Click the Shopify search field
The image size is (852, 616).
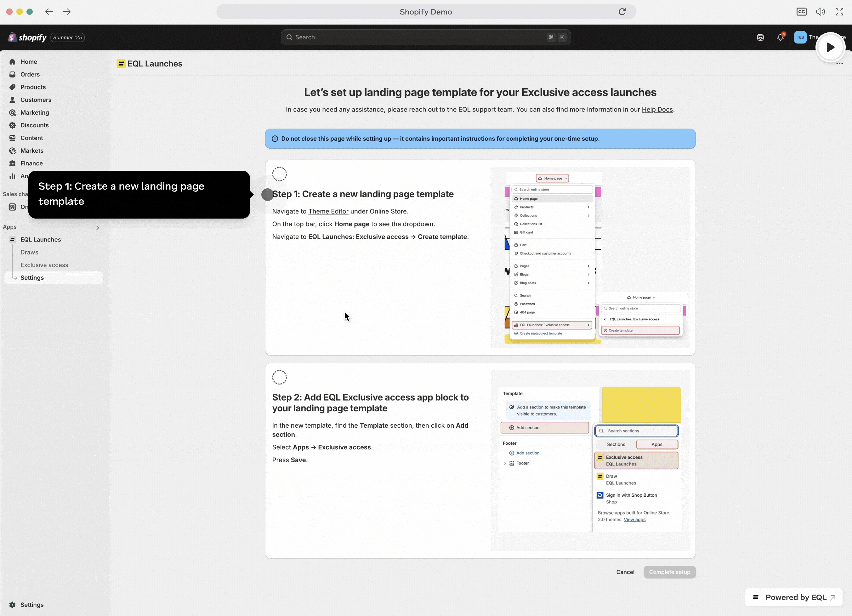click(426, 37)
